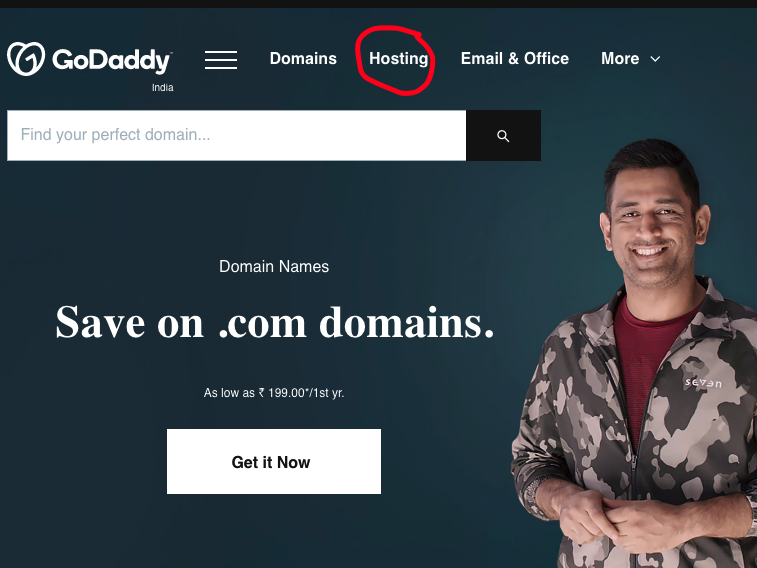Click the Domain Names subtitle
The width and height of the screenshot is (757, 568).
(x=274, y=266)
